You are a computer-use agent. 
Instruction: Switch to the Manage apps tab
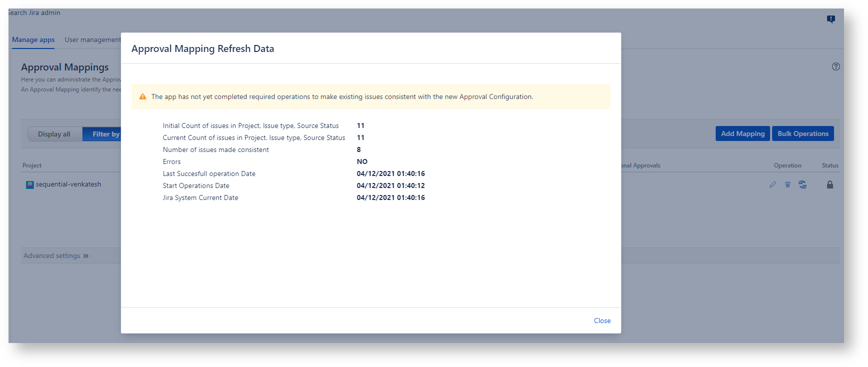[x=33, y=39]
